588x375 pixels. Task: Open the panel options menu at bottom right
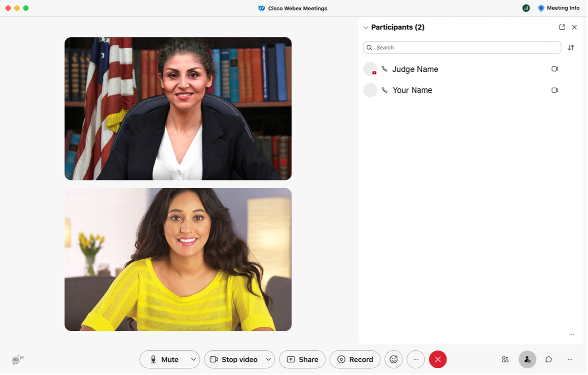tap(571, 334)
